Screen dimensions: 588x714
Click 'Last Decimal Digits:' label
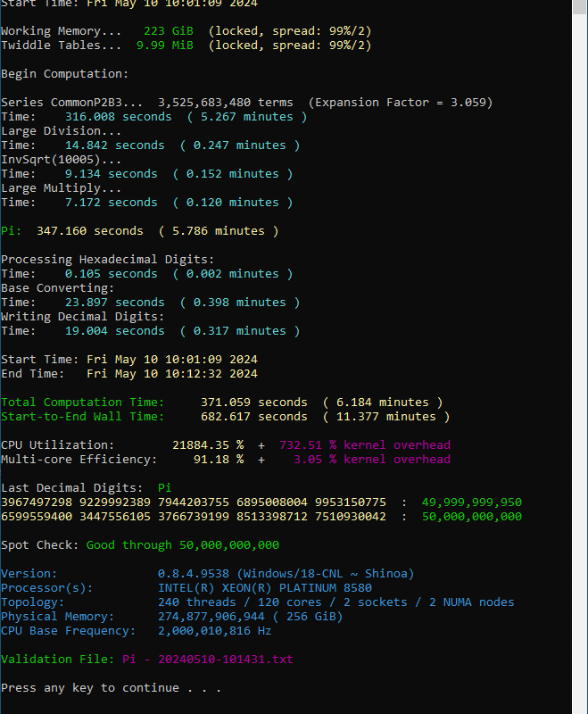tap(72, 488)
